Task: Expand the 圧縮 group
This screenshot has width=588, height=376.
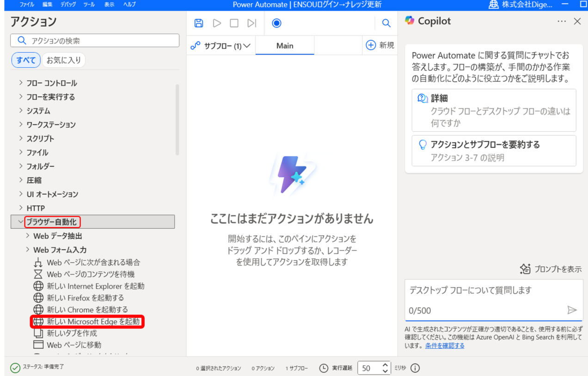Action: click(21, 180)
